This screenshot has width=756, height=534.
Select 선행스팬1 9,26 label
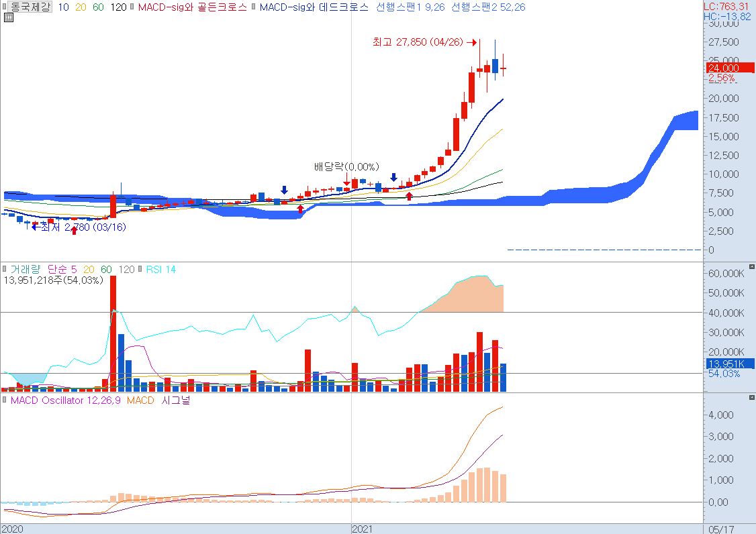click(x=410, y=7)
